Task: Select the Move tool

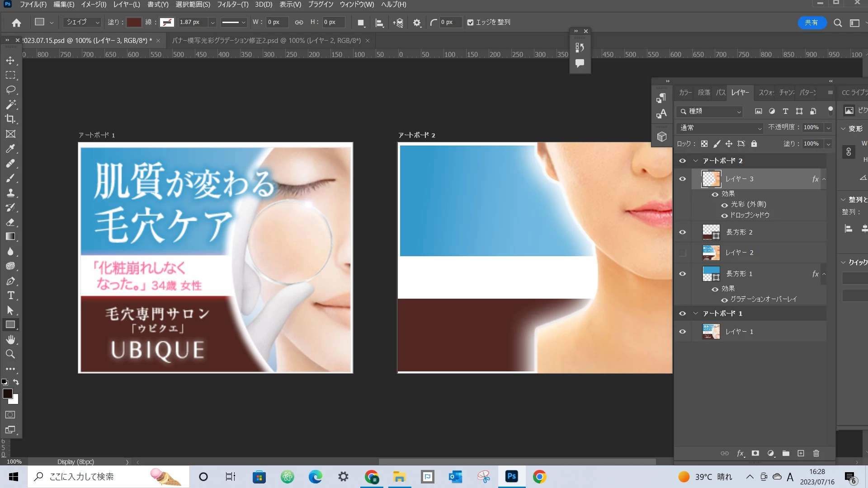Action: (x=10, y=61)
